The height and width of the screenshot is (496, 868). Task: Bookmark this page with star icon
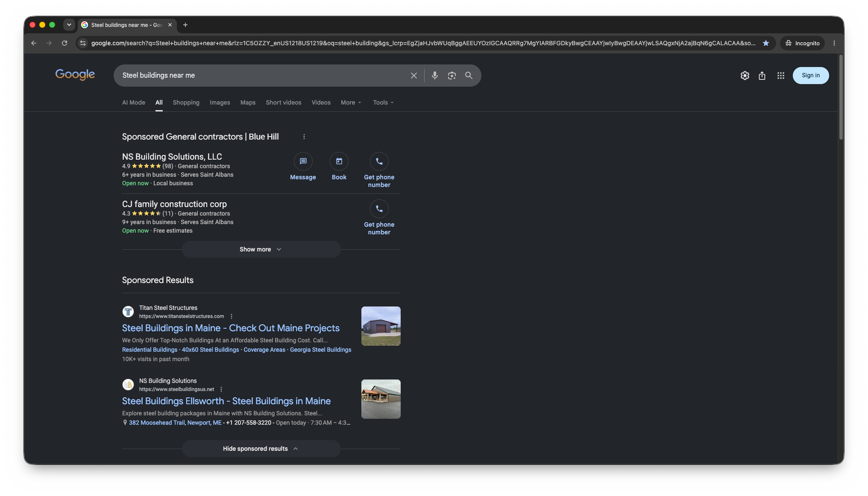[x=765, y=43]
